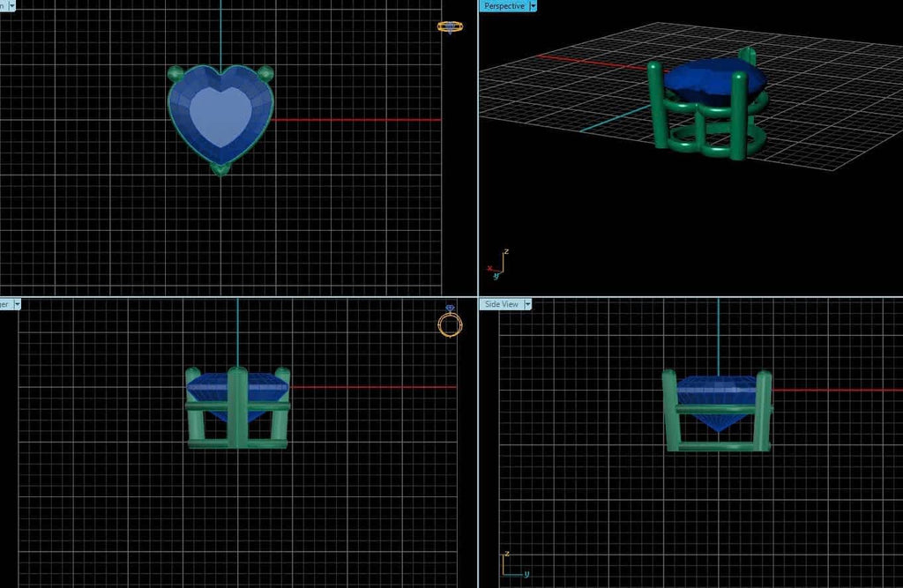Open the Perspective viewport dropdown arrow

534,6
